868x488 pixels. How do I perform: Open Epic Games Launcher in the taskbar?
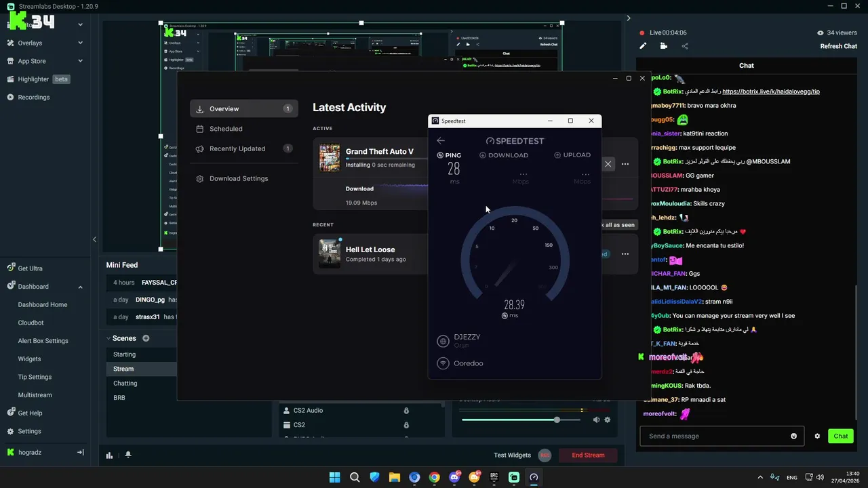pyautogui.click(x=494, y=477)
